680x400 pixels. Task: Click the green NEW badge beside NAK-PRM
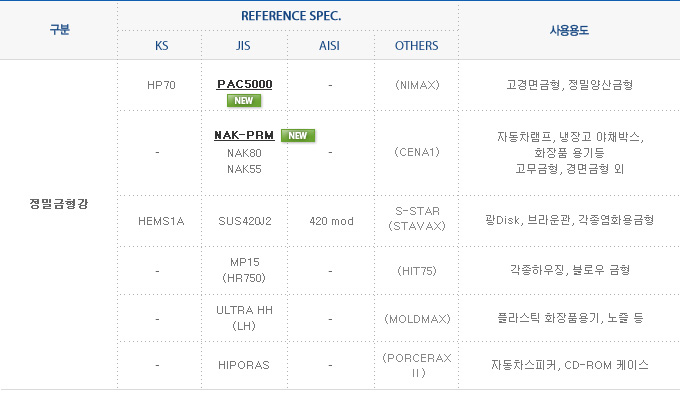click(298, 135)
